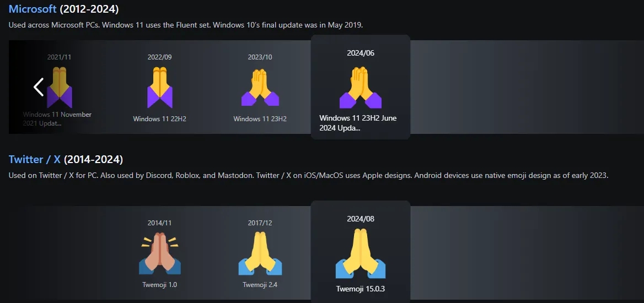The width and height of the screenshot is (644, 303).
Task: Click the Windows 11 22H2 label
Action: tap(160, 118)
